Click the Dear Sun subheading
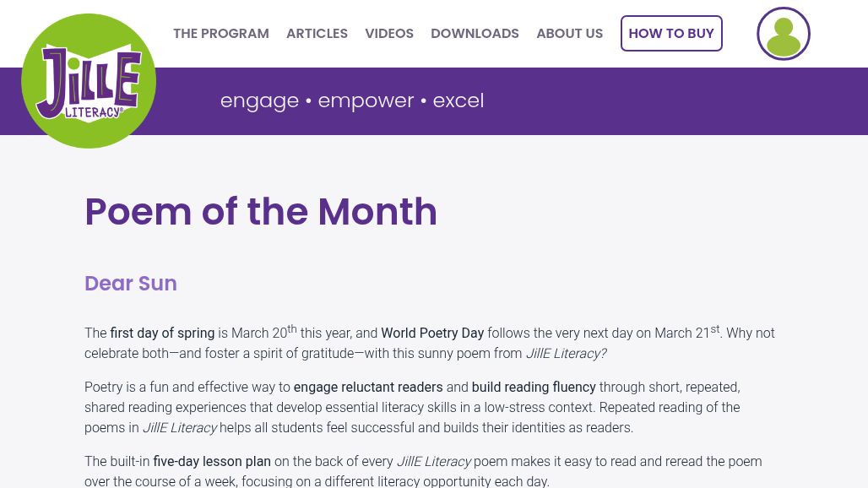The width and height of the screenshot is (868, 488). click(131, 284)
